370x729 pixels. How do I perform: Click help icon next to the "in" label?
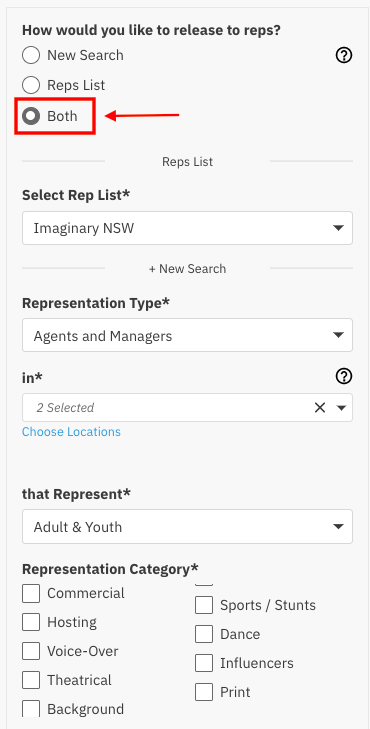pyautogui.click(x=344, y=377)
